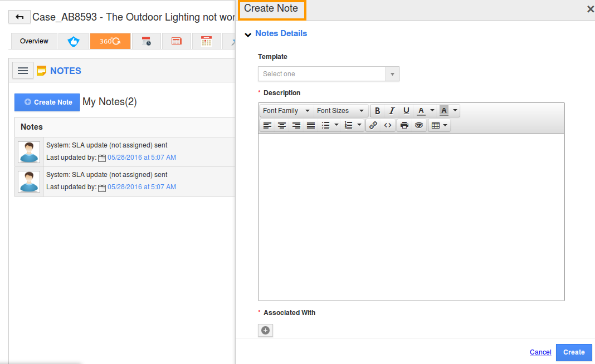
Task: Click the calendar tab icon
Action: click(x=206, y=41)
